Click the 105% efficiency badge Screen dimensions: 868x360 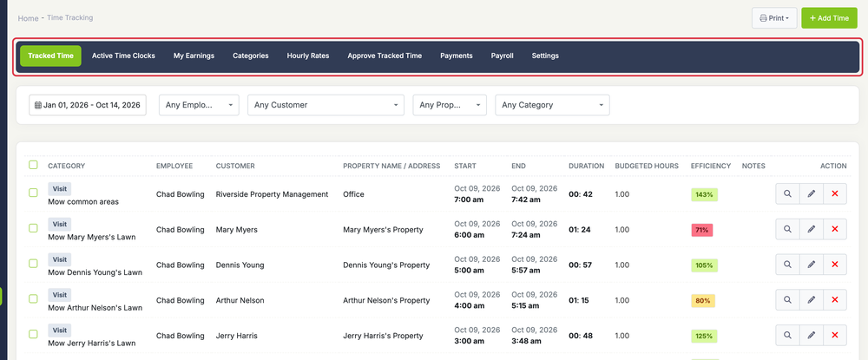[704, 265]
